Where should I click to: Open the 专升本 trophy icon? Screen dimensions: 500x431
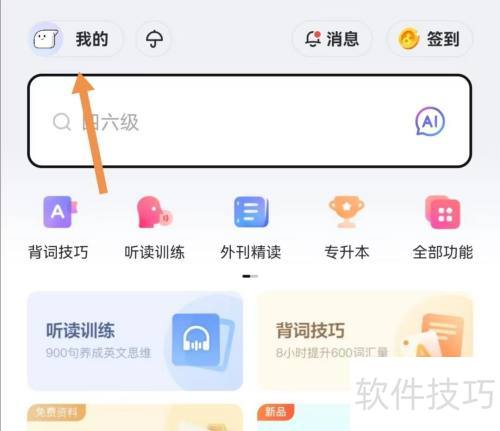[x=347, y=212]
